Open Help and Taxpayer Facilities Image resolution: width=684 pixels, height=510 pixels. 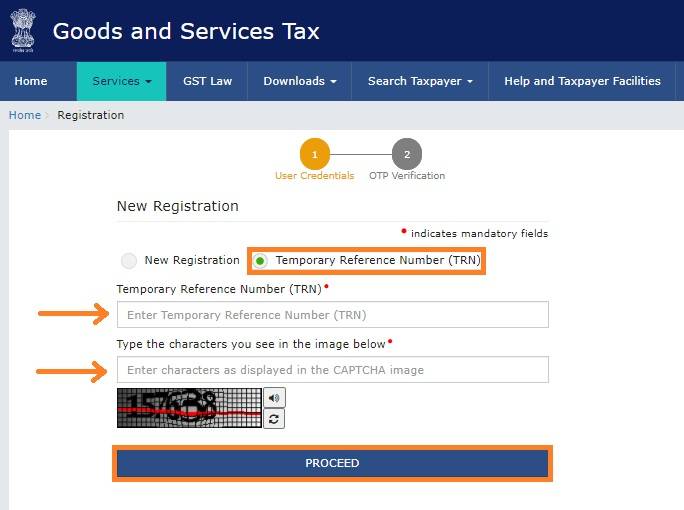point(582,81)
